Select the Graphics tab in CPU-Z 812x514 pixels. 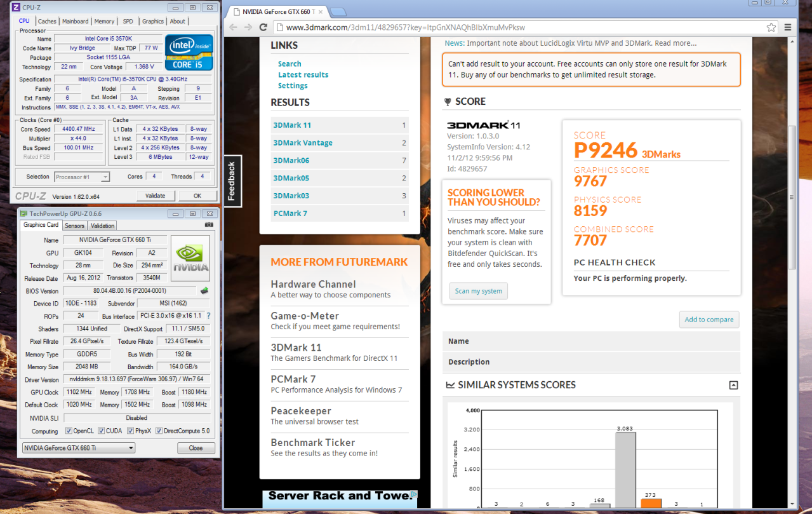tap(152, 21)
